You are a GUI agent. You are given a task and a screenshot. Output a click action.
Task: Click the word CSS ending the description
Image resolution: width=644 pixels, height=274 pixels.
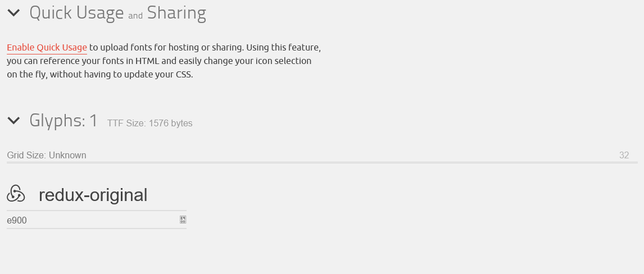[183, 75]
